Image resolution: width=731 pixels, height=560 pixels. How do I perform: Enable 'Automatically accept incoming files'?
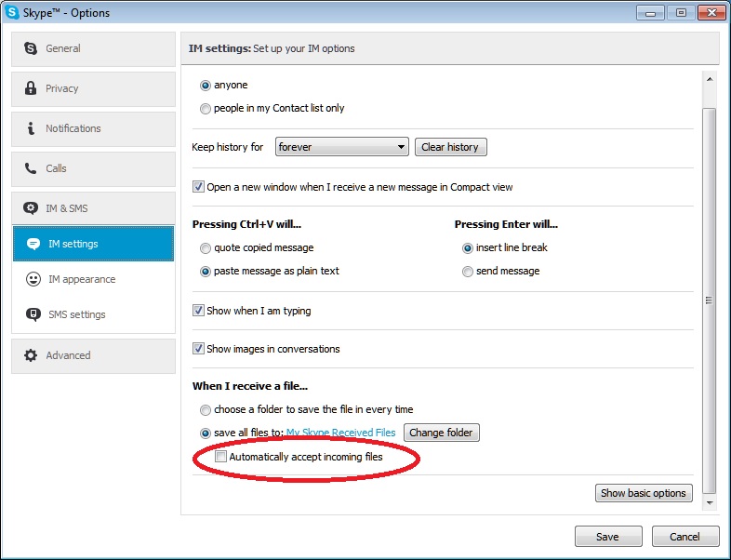pyautogui.click(x=220, y=457)
